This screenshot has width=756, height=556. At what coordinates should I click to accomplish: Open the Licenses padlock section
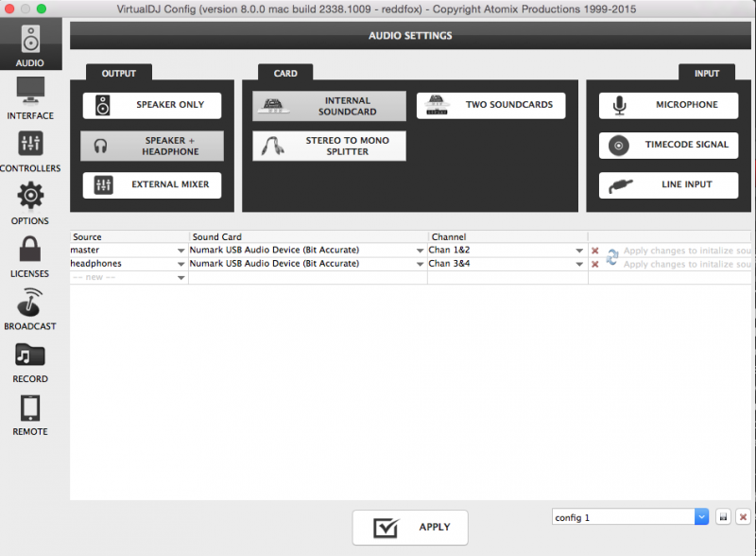30,256
